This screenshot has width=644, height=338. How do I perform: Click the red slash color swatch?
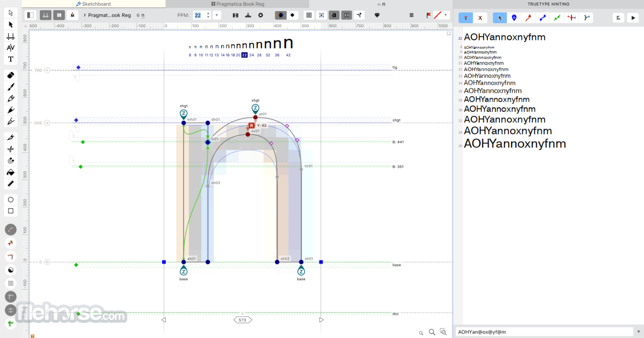437,15
